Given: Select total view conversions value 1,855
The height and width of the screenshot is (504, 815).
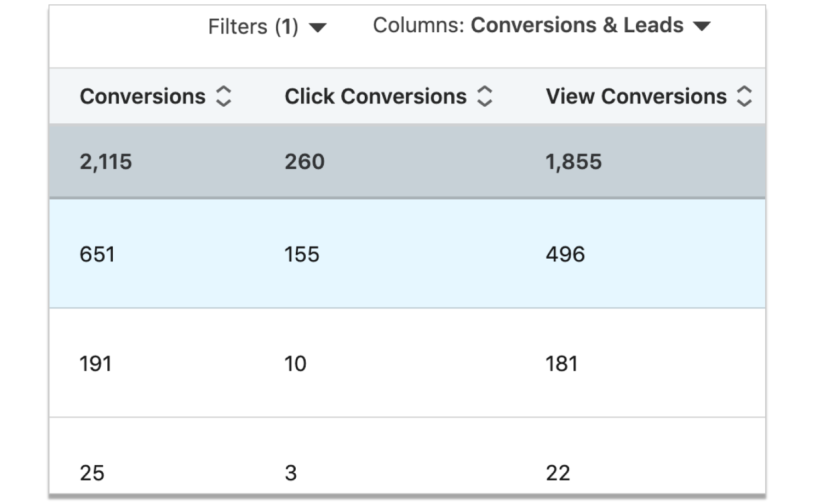Looking at the screenshot, I should tap(573, 162).
